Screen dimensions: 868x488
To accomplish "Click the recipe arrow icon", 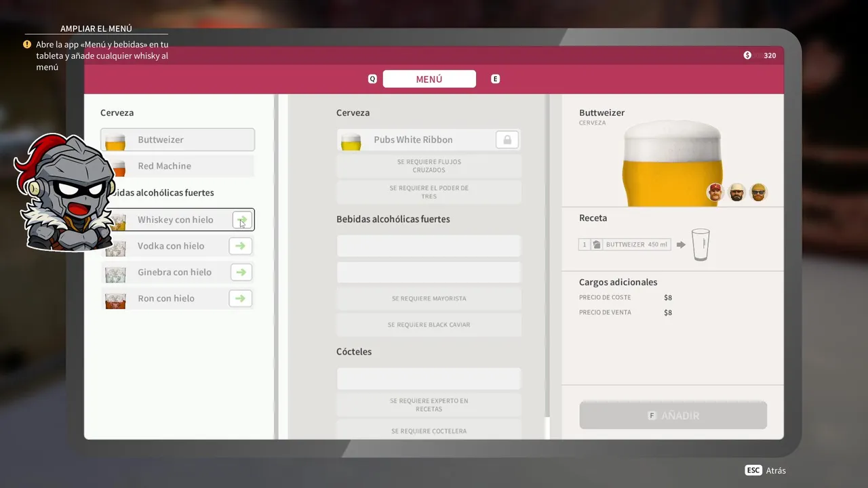I will [x=681, y=245].
